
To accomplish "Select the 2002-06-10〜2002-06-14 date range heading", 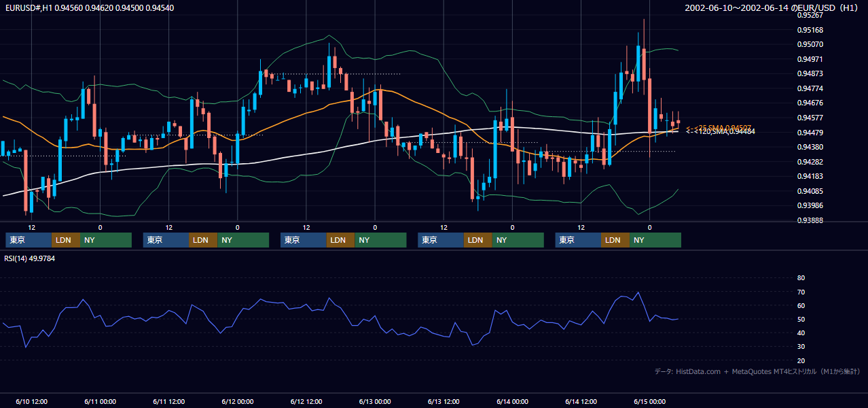I will click(773, 7).
